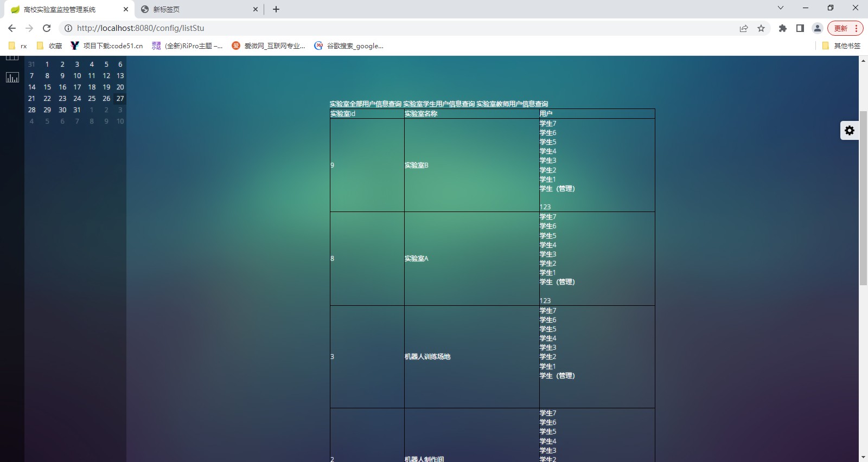Reload the page with refresh icon
868x462 pixels.
coord(47,28)
